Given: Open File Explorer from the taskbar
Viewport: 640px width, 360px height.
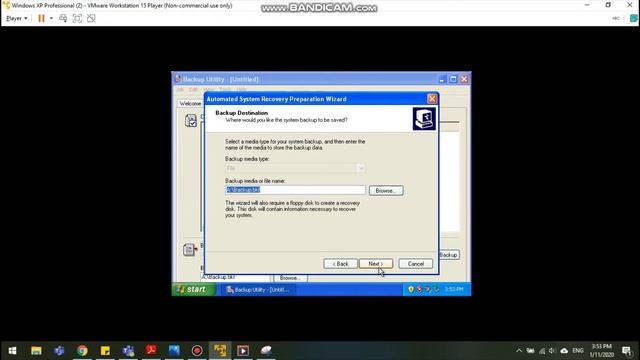Looking at the screenshot, I should [x=36, y=351].
